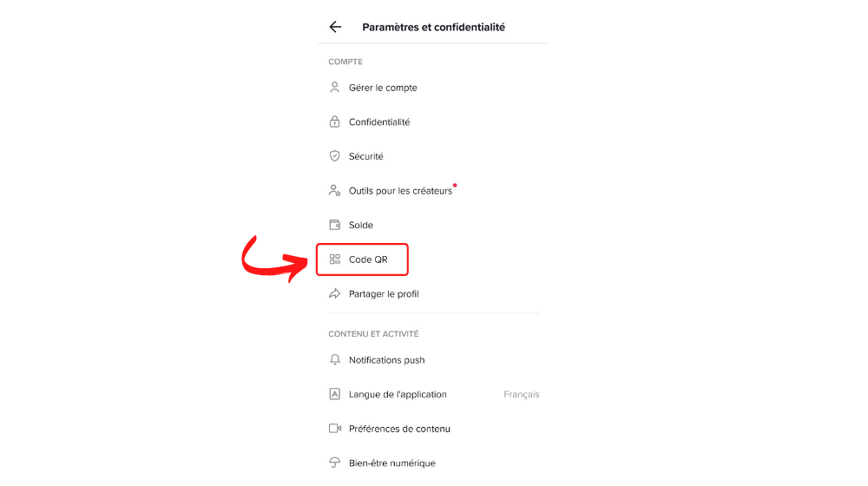Open the Code QR menu entry
The image size is (868, 486).
(x=362, y=259)
